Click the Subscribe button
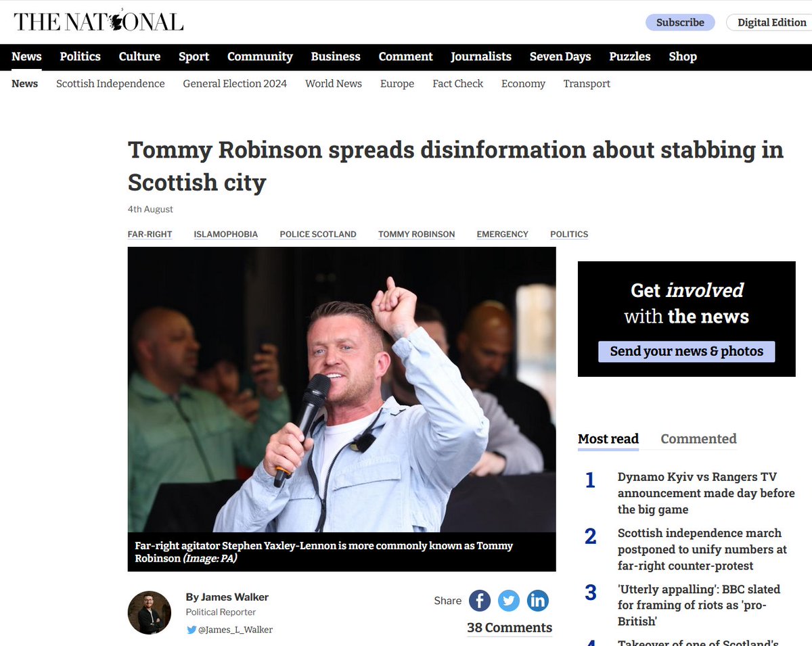 pyautogui.click(x=680, y=22)
